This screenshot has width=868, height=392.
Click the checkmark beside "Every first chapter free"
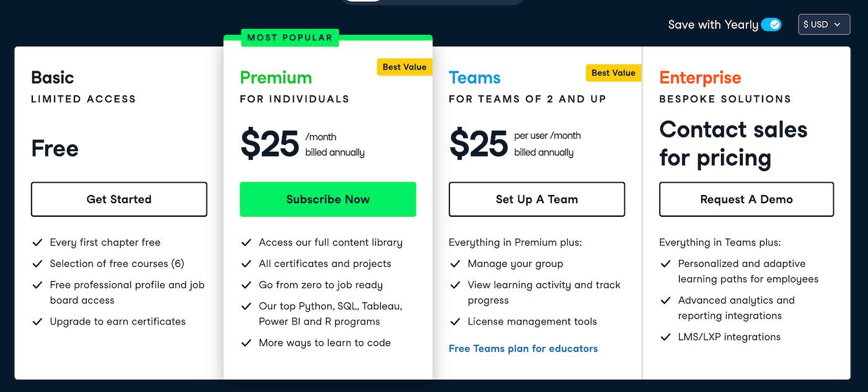tap(37, 242)
